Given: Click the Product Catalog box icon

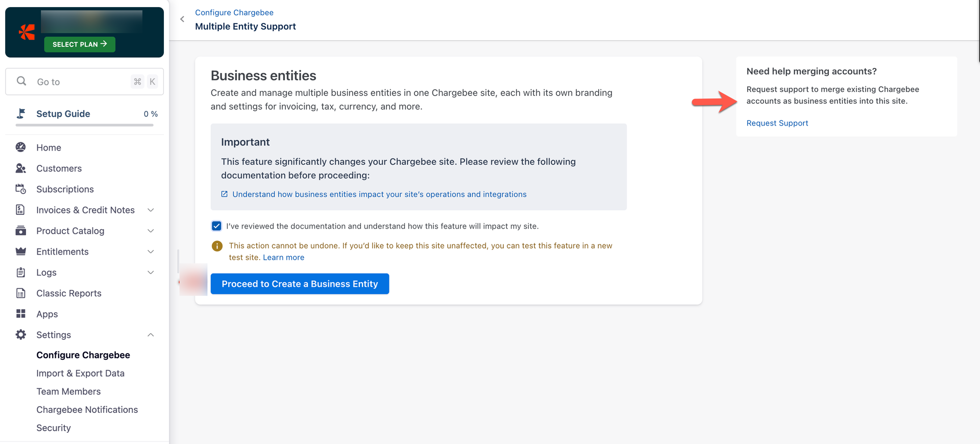Looking at the screenshot, I should tap(20, 231).
